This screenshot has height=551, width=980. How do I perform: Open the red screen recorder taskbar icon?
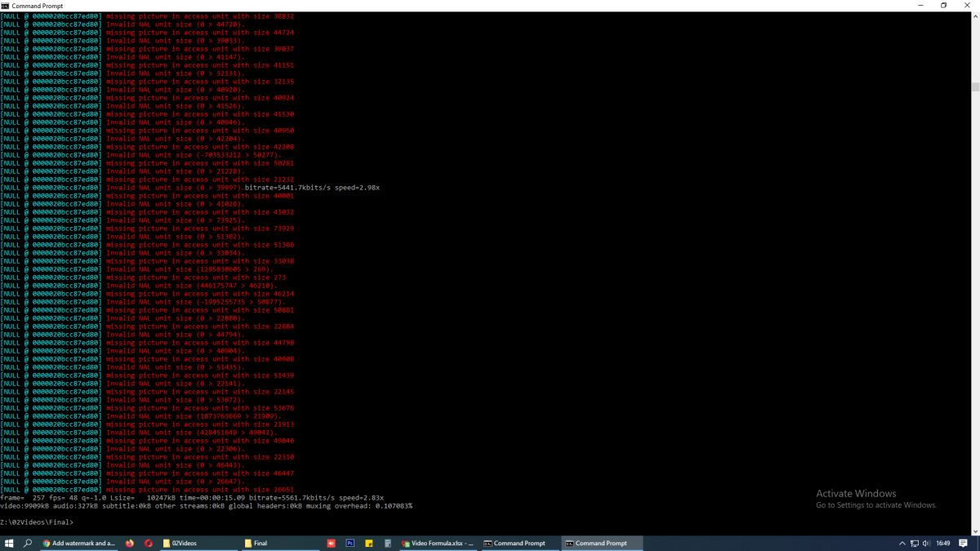tap(332, 543)
